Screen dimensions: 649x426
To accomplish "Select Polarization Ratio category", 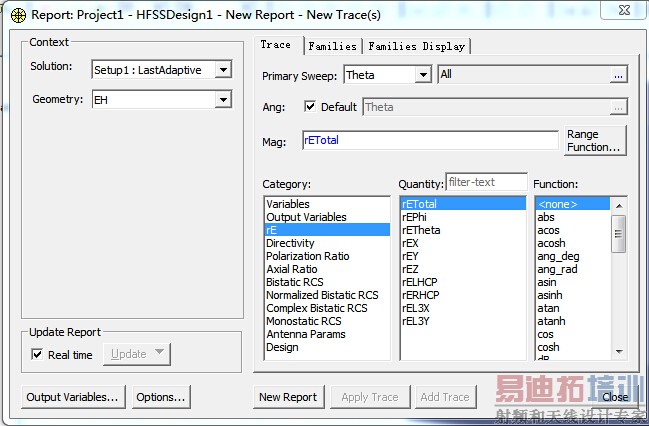I will click(327, 256).
